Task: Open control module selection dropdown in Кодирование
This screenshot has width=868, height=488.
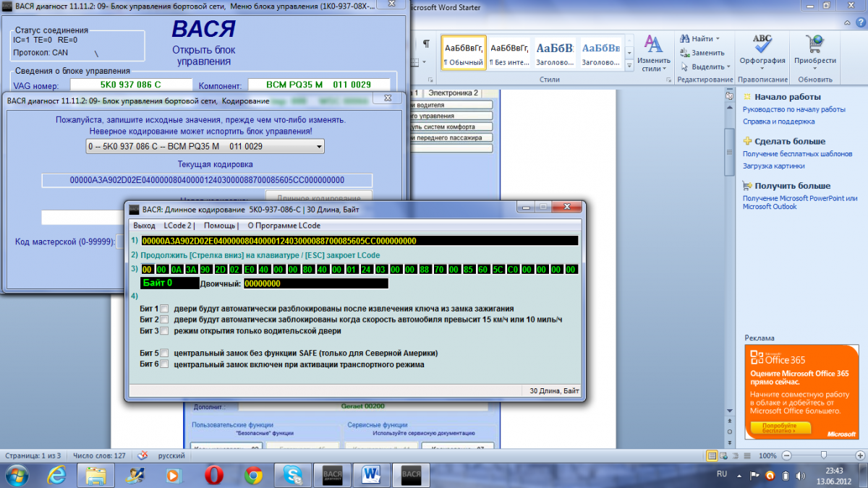Action: [x=205, y=147]
